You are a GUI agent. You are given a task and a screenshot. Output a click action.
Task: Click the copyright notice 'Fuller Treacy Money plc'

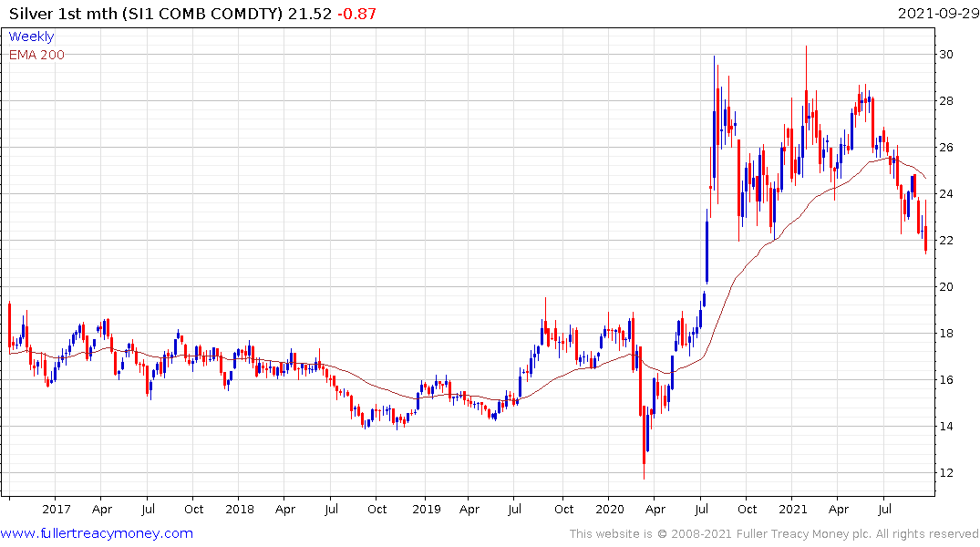click(804, 534)
